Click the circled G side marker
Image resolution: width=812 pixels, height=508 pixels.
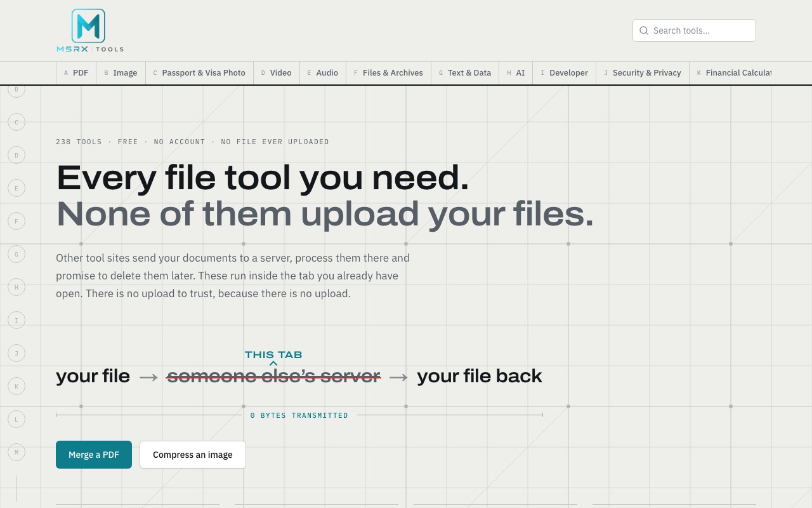pyautogui.click(x=16, y=254)
